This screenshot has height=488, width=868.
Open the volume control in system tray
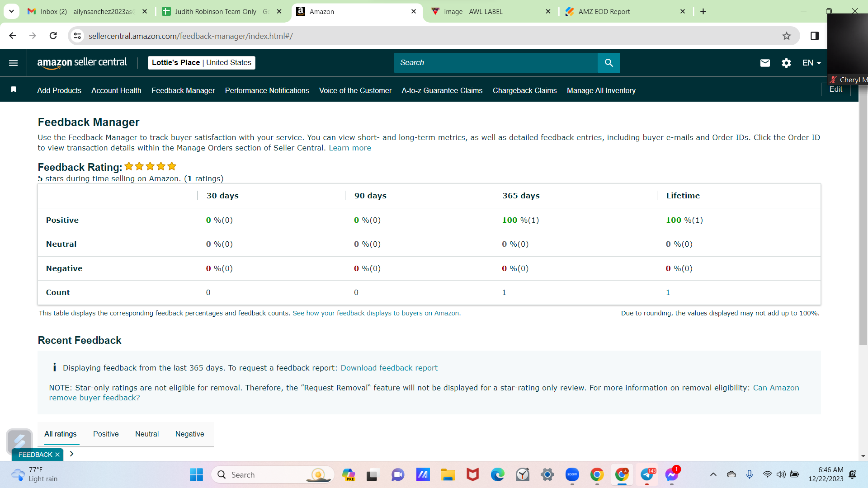pos(781,474)
